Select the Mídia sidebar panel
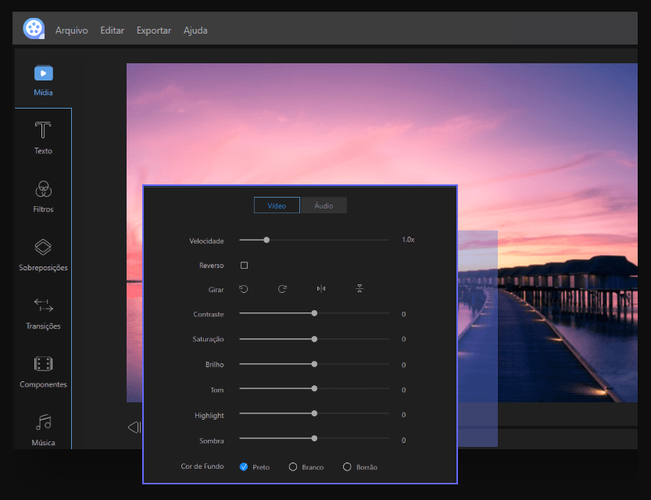Screen dimensions: 651x500 coord(43,81)
